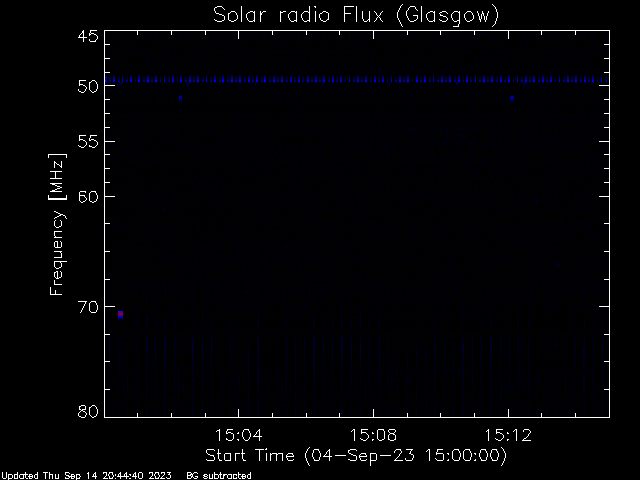Click the word Glasgow in the title

point(448,16)
